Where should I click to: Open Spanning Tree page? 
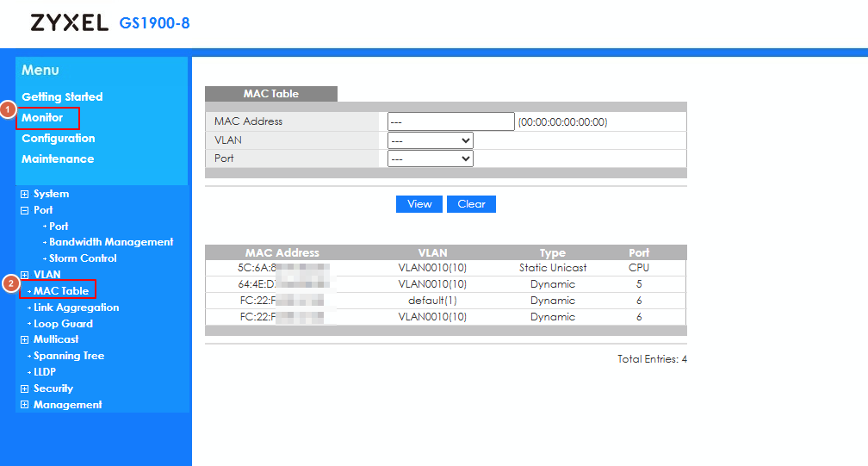[69, 356]
